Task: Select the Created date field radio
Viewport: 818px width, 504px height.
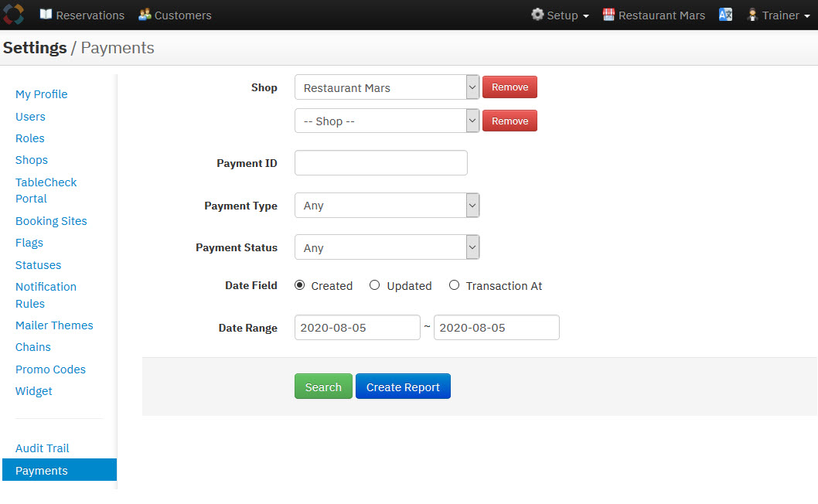Action: pos(299,285)
